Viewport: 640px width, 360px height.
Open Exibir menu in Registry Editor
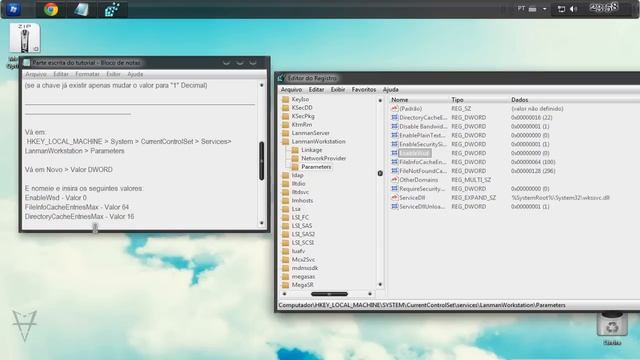(338, 89)
